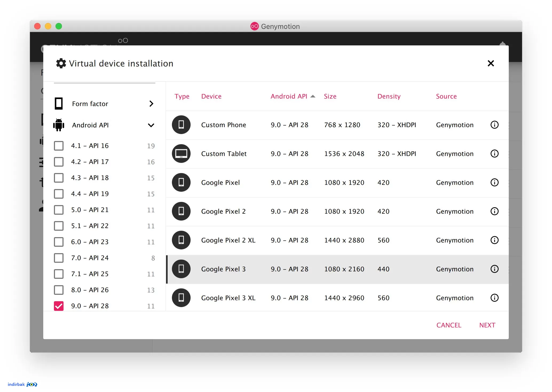Sort the list by Size column
The height and width of the screenshot is (392, 552).
[x=330, y=96]
